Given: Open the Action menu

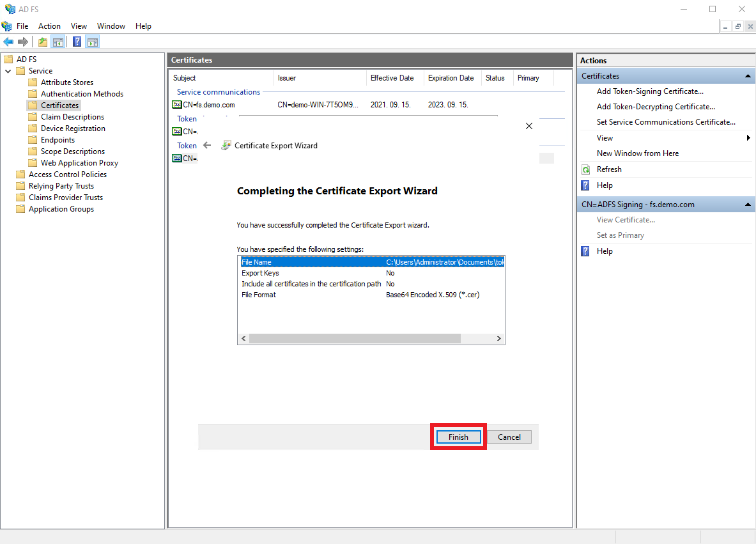Looking at the screenshot, I should coord(49,26).
